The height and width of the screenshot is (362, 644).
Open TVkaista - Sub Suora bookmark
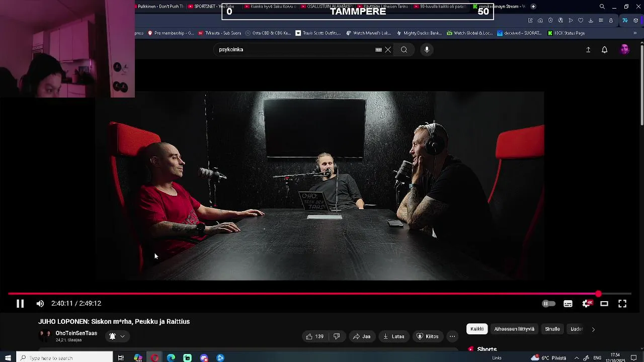point(220,33)
